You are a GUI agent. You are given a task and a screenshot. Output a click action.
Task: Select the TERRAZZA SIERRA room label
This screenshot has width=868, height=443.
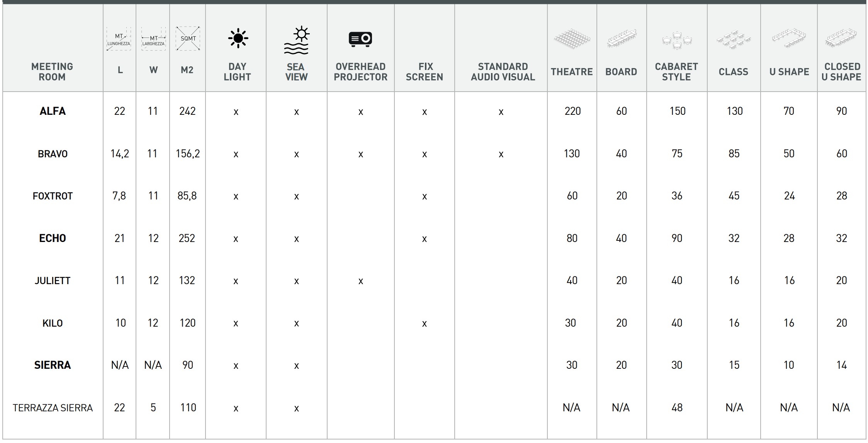coord(53,408)
